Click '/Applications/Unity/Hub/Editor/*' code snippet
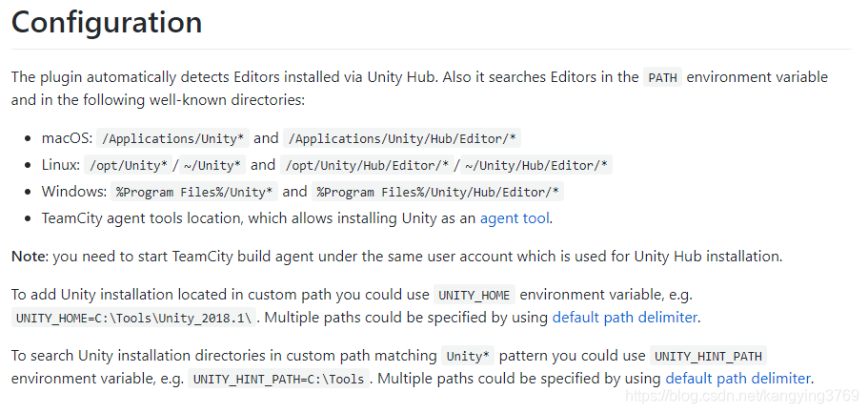The width and height of the screenshot is (868, 413). point(402,138)
